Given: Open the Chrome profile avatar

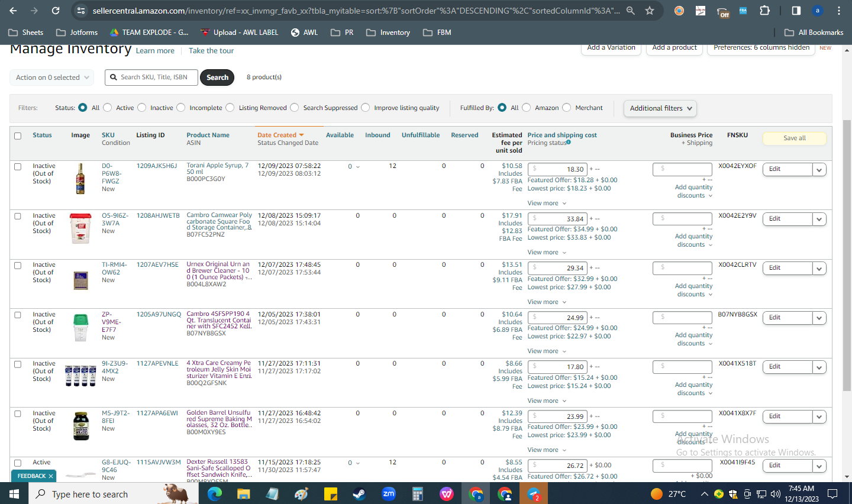Looking at the screenshot, I should [818, 11].
